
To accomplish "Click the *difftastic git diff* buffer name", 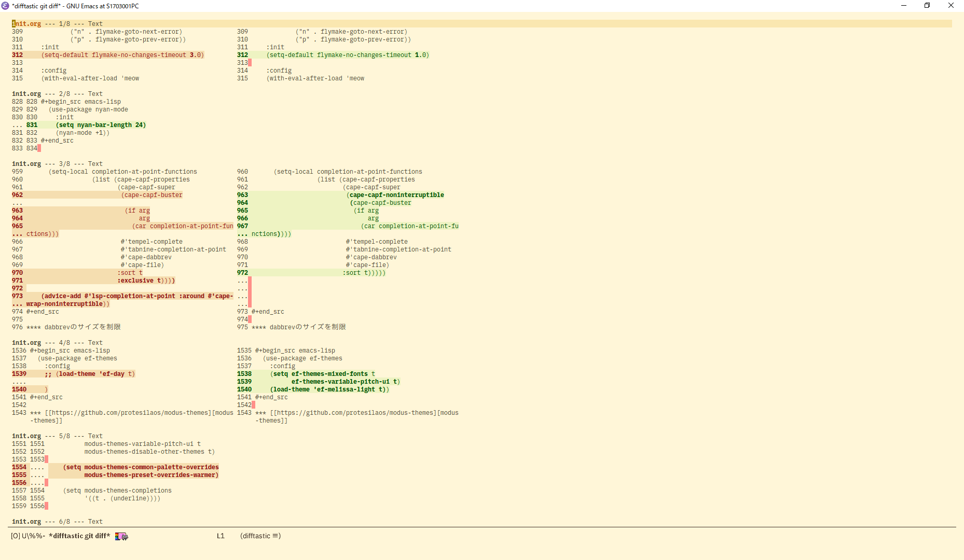I will [78, 536].
